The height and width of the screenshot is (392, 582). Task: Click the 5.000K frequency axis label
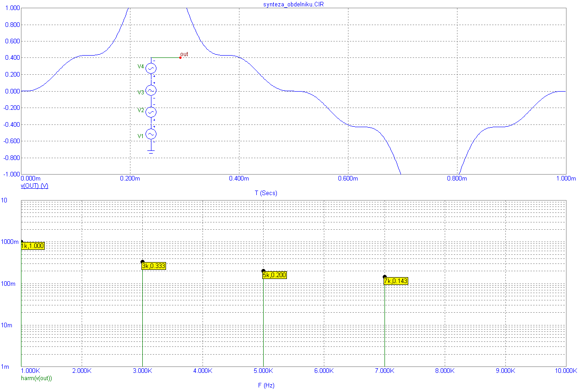pyautogui.click(x=263, y=371)
